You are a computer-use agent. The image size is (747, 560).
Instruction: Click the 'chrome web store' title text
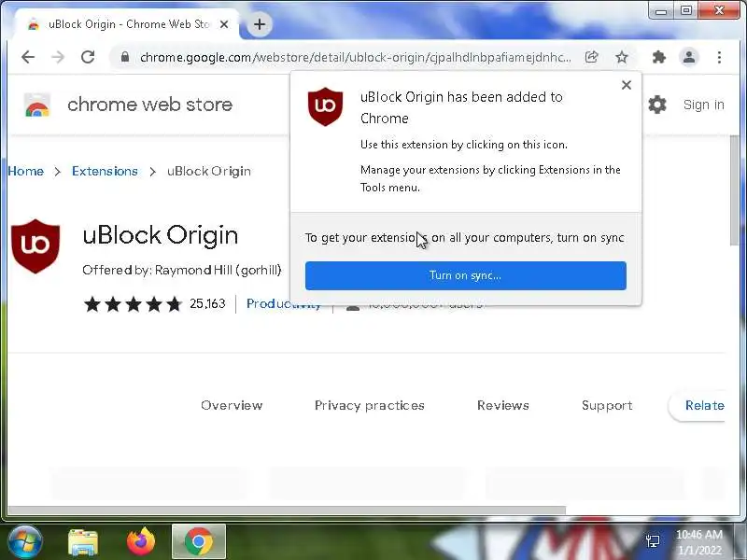pyautogui.click(x=149, y=105)
